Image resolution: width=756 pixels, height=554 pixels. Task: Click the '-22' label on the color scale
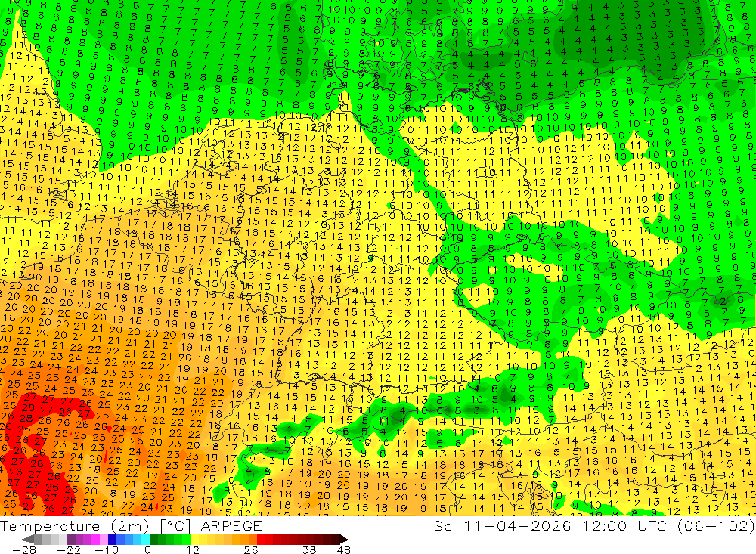[x=69, y=549]
